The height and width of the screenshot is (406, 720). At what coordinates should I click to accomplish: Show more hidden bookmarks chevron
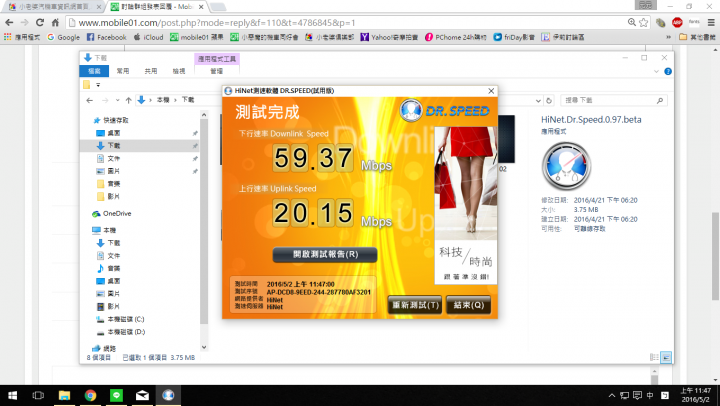tap(668, 37)
